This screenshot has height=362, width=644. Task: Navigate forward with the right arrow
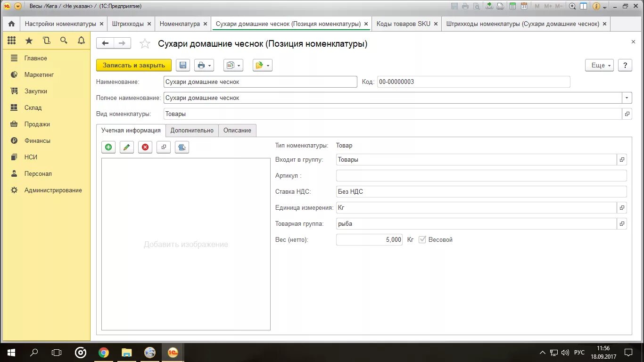point(122,43)
